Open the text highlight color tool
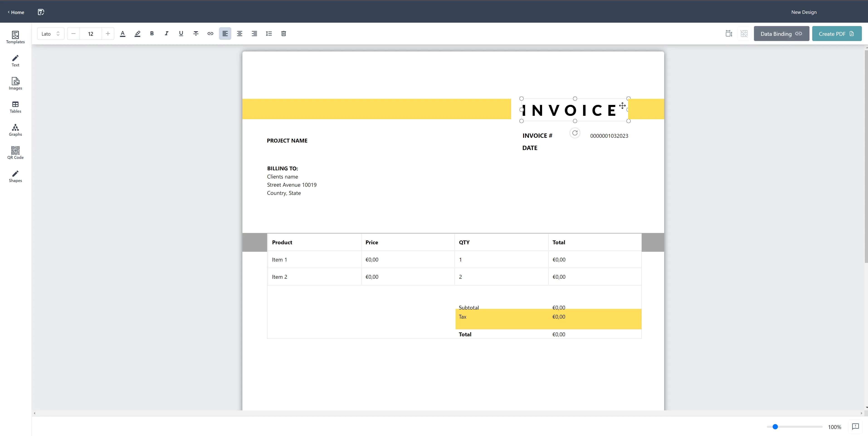The image size is (868, 436). 137,34
